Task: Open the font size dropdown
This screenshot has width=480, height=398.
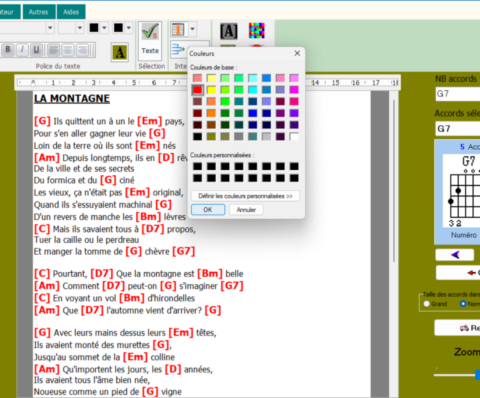Action: [x=80, y=28]
